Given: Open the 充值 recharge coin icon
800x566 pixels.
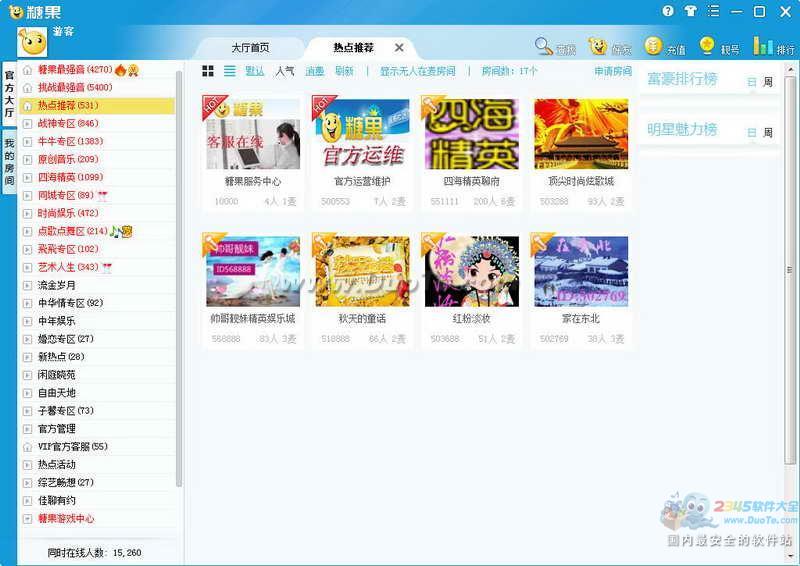Looking at the screenshot, I should 653,46.
